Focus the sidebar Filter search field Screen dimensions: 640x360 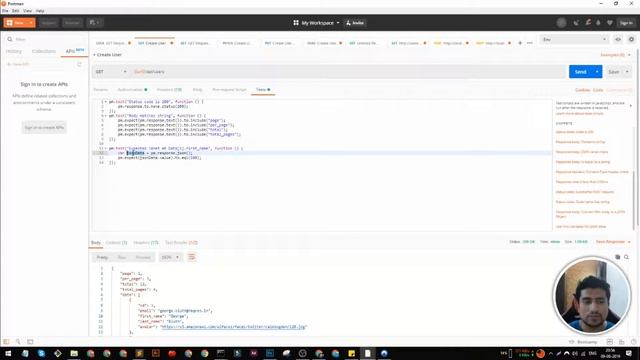click(44, 39)
